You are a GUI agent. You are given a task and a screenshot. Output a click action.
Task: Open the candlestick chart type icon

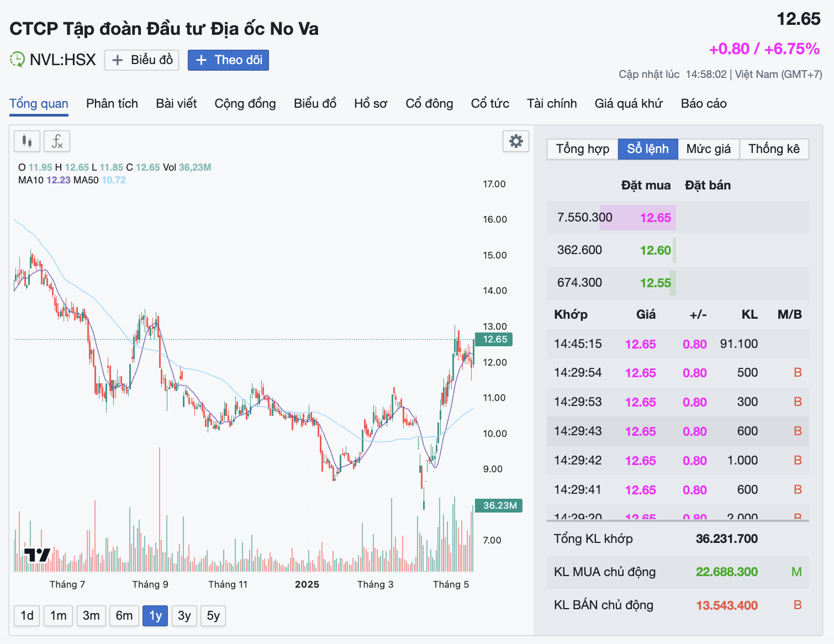[x=27, y=141]
